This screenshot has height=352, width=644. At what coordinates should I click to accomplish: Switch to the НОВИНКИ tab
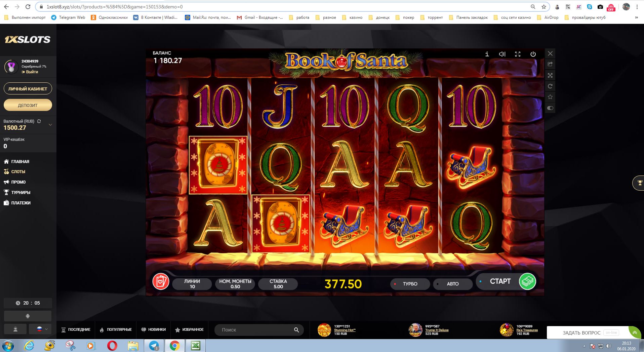click(153, 330)
